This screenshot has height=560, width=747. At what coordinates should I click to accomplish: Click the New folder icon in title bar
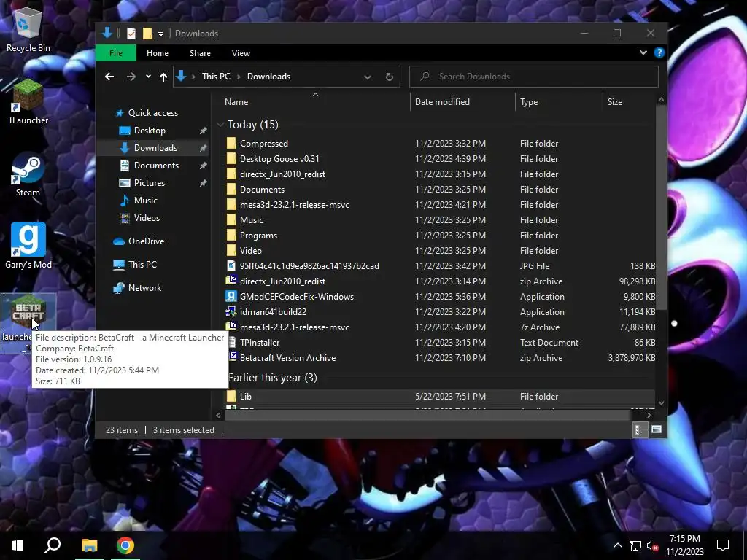coord(147,34)
